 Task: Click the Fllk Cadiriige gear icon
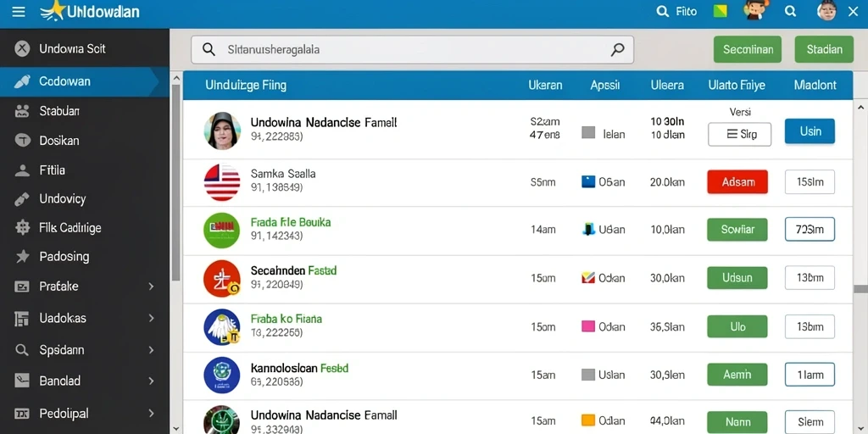(x=22, y=227)
